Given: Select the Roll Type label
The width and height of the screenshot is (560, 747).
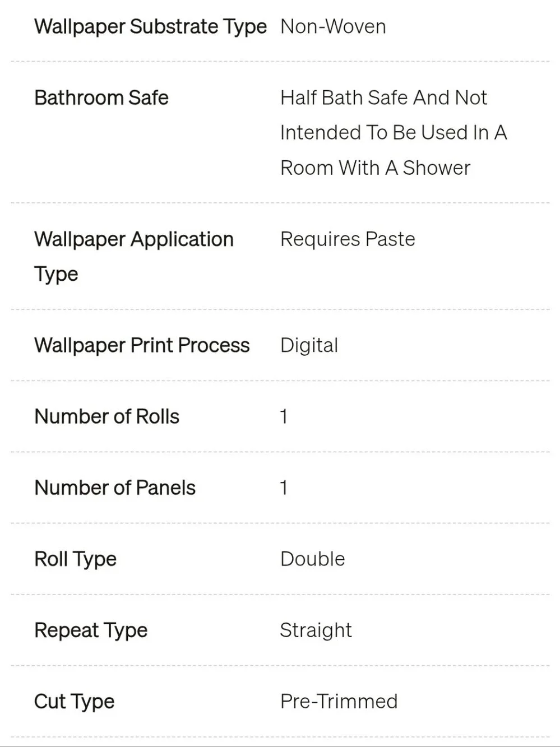Looking at the screenshot, I should (x=75, y=559).
